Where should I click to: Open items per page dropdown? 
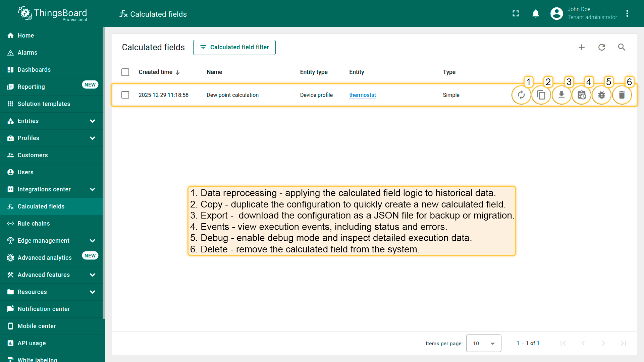(483, 343)
